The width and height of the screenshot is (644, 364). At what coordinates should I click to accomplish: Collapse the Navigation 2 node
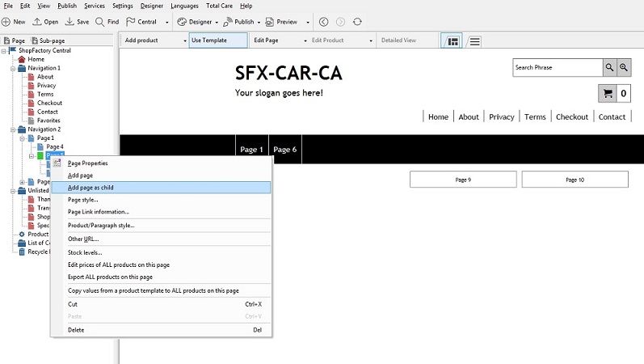coord(13,129)
